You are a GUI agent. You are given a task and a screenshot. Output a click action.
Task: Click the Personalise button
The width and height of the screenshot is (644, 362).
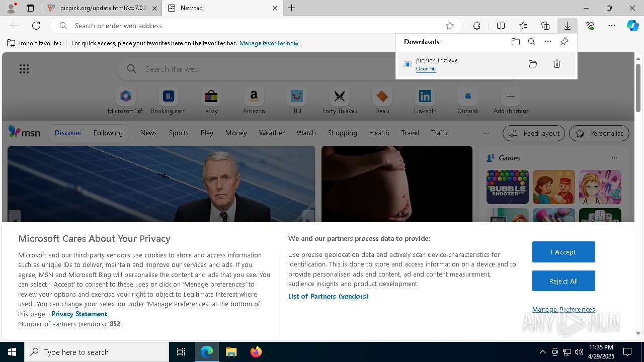[599, 133]
